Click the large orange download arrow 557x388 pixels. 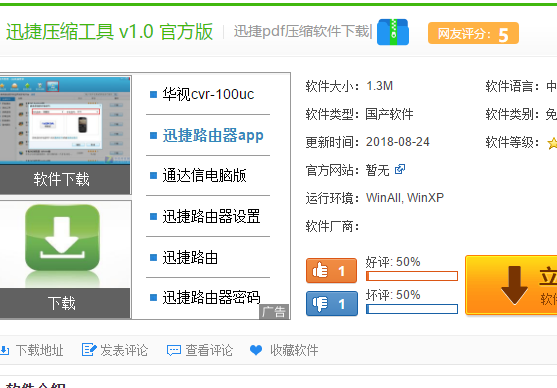click(514, 286)
